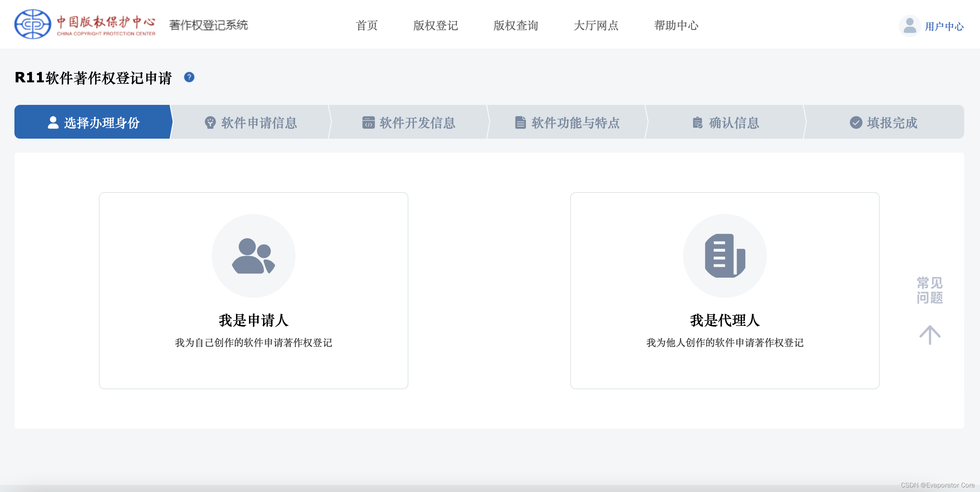This screenshot has height=492, width=980.
Task: Open the 常见问题 floating shortcut
Action: [929, 290]
